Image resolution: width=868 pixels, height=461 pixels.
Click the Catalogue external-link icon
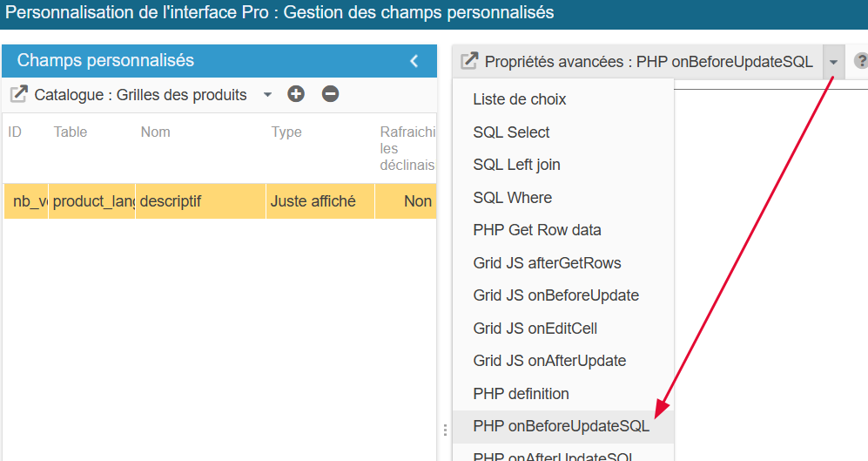coord(18,94)
